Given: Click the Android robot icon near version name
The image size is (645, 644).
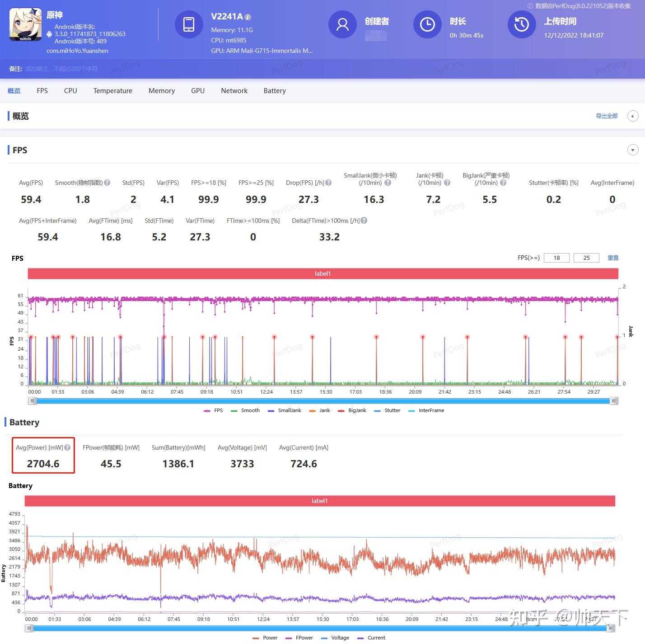Looking at the screenshot, I should 50,34.
